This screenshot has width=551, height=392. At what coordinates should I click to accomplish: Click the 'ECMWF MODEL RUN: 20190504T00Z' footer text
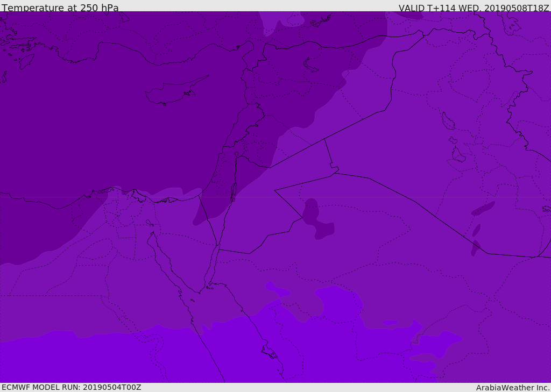(x=72, y=387)
